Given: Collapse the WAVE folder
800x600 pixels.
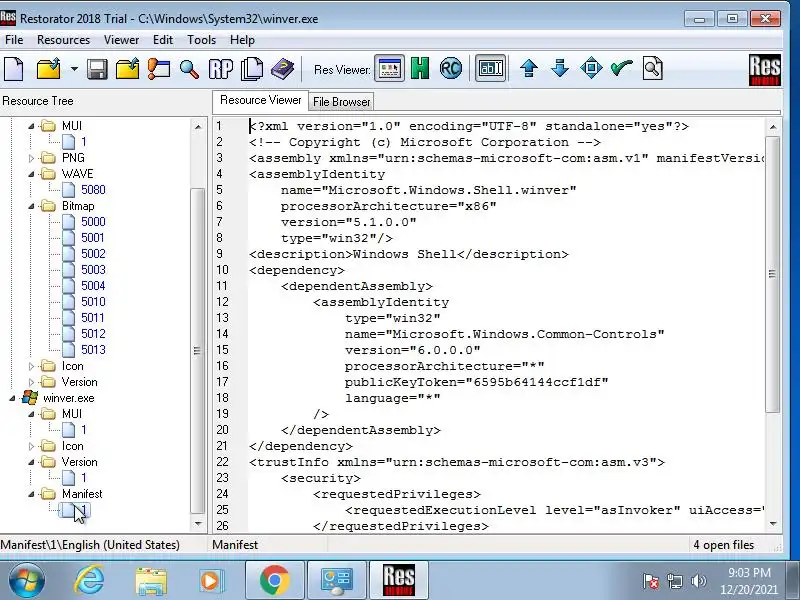Looking at the screenshot, I should coord(31,174).
